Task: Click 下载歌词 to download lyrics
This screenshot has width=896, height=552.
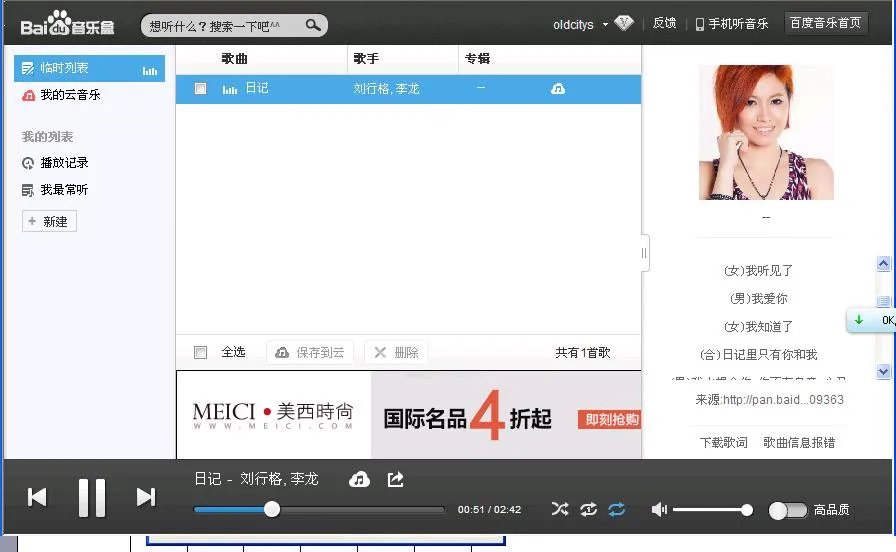Action: pos(723,443)
